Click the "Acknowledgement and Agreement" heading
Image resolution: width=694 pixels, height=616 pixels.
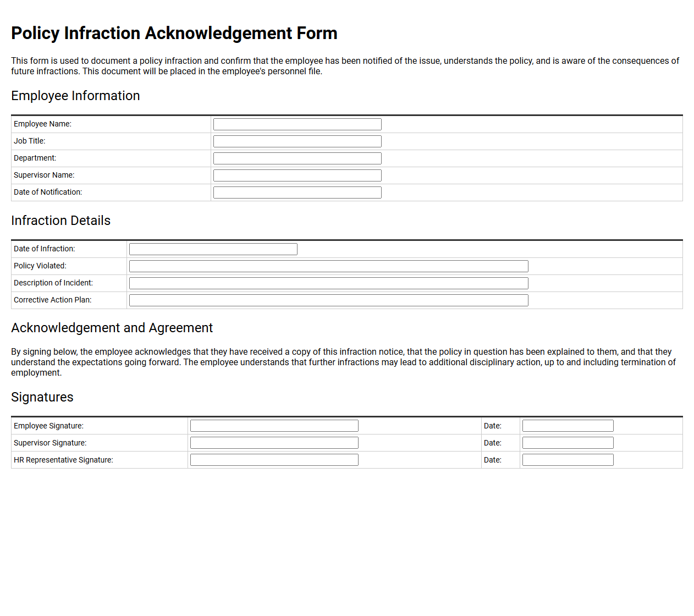pos(112,328)
